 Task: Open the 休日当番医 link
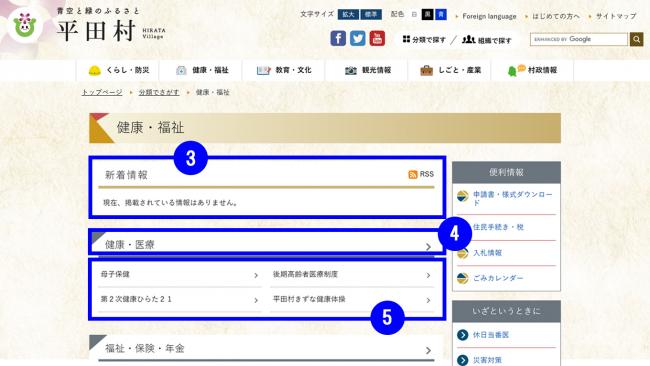coord(491,335)
